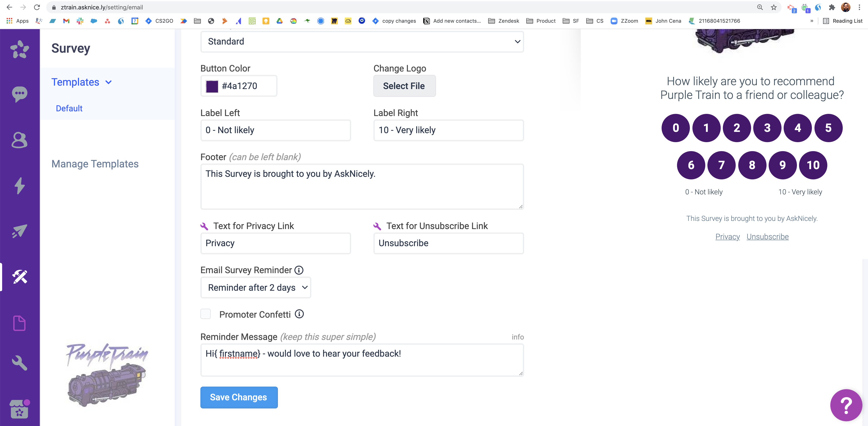Click info icon beside Email Survey Reminder

pyautogui.click(x=299, y=270)
